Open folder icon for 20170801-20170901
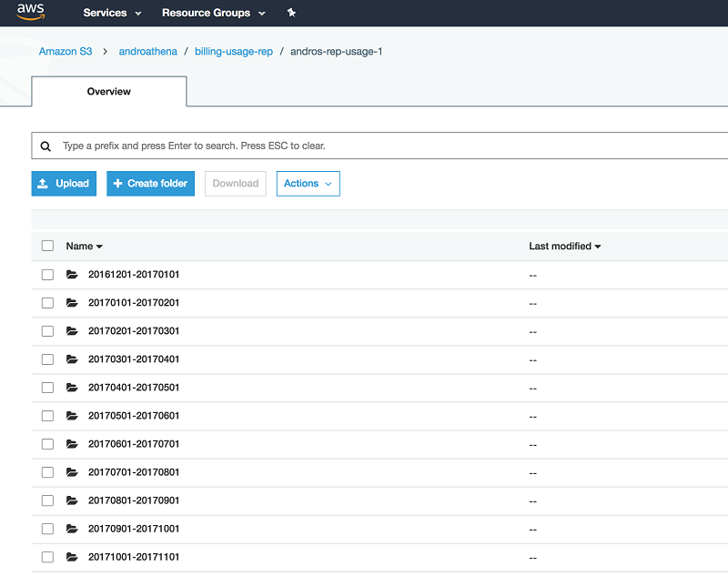This screenshot has width=728, height=576. click(x=72, y=500)
